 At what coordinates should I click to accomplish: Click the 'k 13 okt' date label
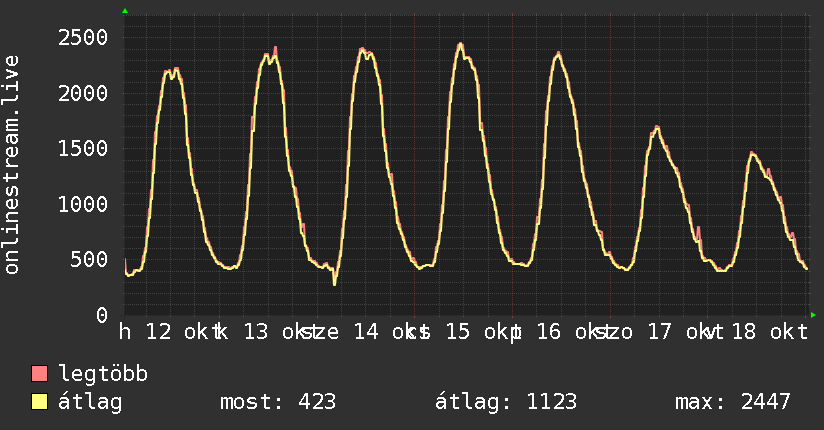[267, 332]
